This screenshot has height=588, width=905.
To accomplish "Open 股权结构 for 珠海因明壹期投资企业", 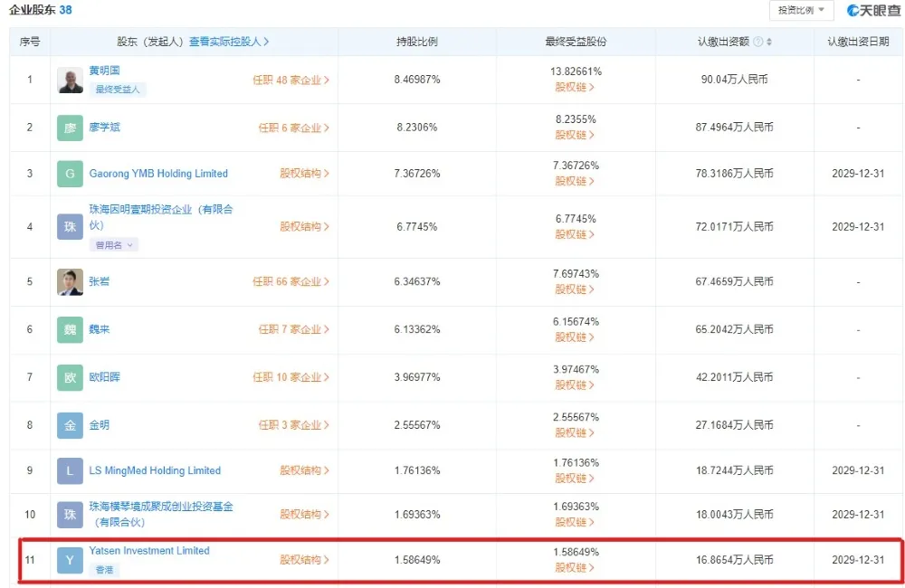I will click(304, 227).
